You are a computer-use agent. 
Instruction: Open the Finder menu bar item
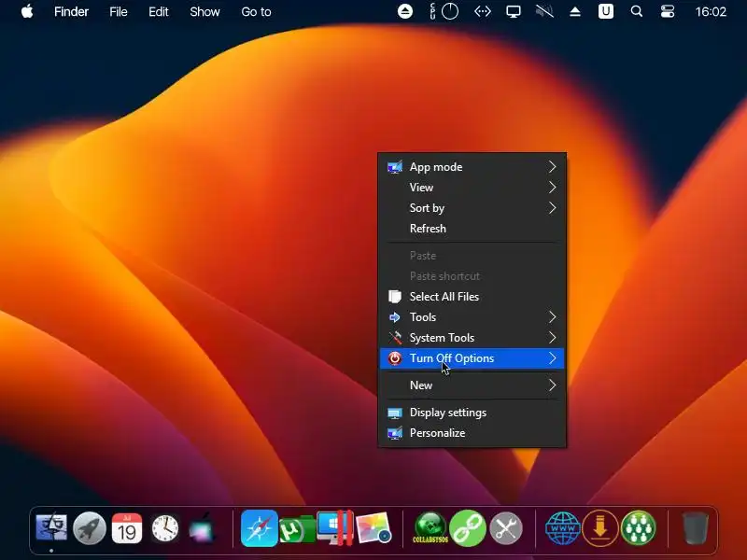pos(71,11)
